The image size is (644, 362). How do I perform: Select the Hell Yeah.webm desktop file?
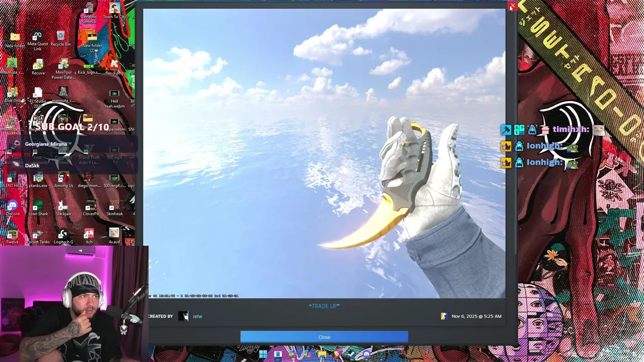pos(114,99)
